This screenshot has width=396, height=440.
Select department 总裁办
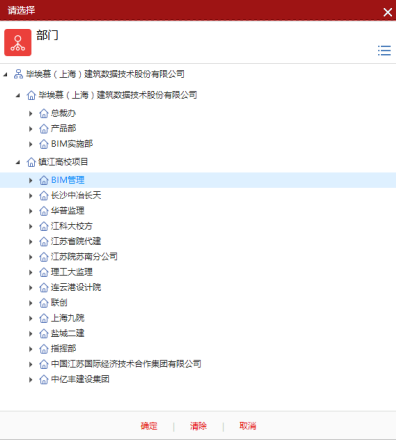[63, 113]
